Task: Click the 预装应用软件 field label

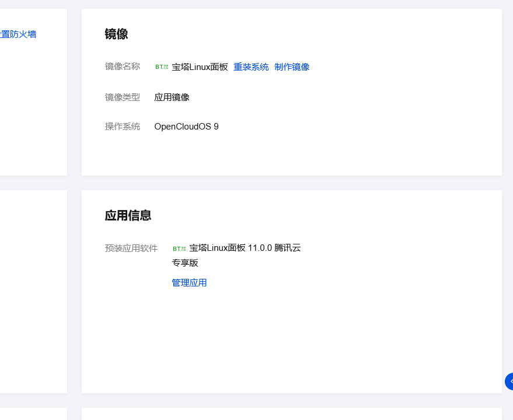Action: tap(131, 249)
